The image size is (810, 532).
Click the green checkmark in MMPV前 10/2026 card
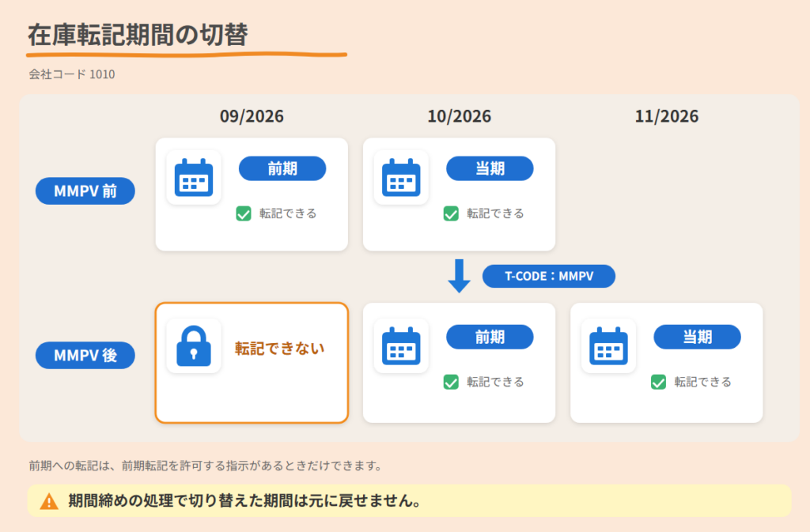coord(451,213)
